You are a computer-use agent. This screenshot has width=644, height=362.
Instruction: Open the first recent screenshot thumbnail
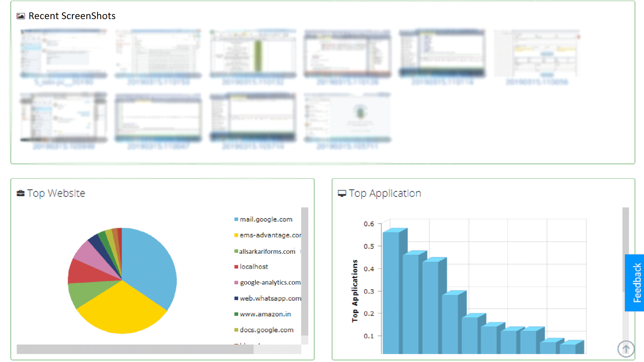[64, 54]
